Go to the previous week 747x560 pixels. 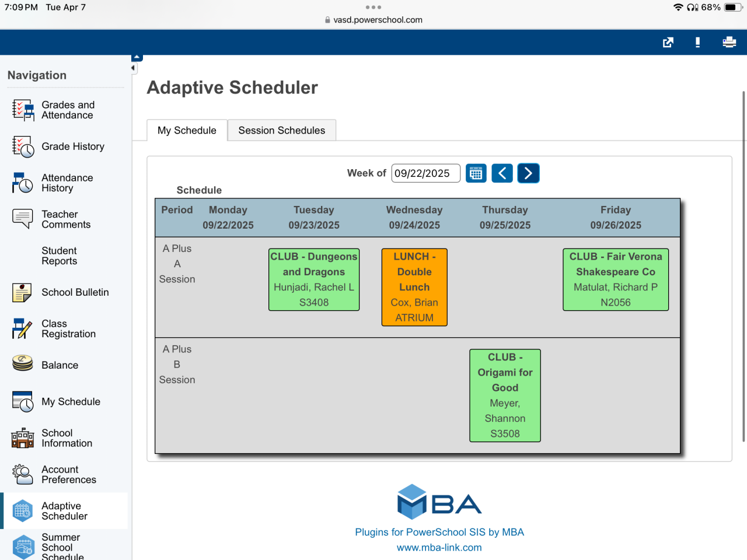(502, 173)
